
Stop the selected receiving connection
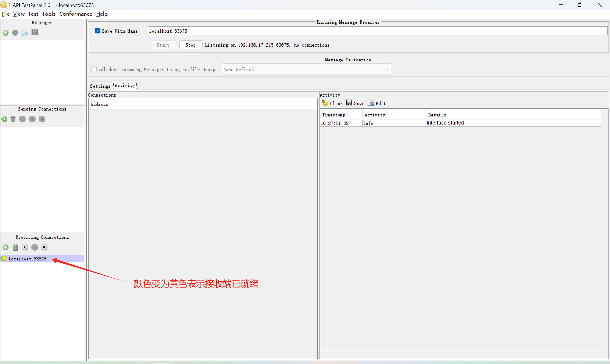(x=44, y=247)
